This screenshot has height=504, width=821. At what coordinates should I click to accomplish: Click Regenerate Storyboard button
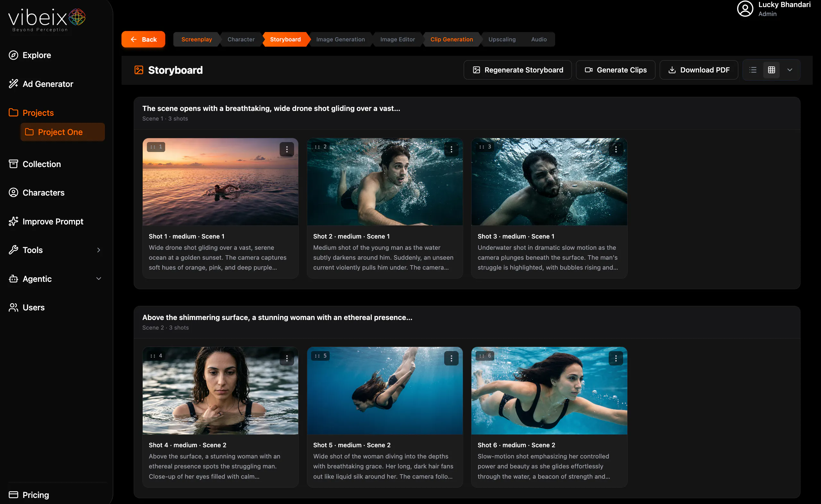(x=518, y=70)
